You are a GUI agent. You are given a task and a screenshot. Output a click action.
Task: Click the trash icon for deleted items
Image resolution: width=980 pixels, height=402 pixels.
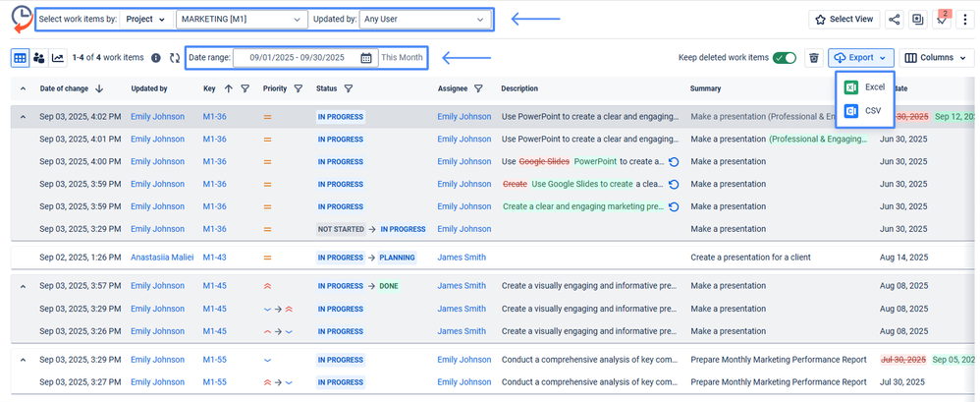[x=813, y=58]
